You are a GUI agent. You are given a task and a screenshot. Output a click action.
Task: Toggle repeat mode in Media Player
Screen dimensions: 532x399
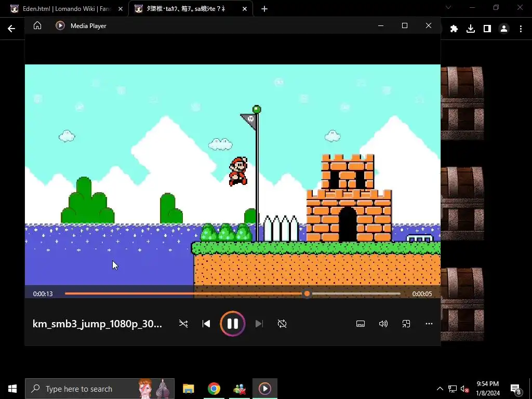[x=282, y=324]
